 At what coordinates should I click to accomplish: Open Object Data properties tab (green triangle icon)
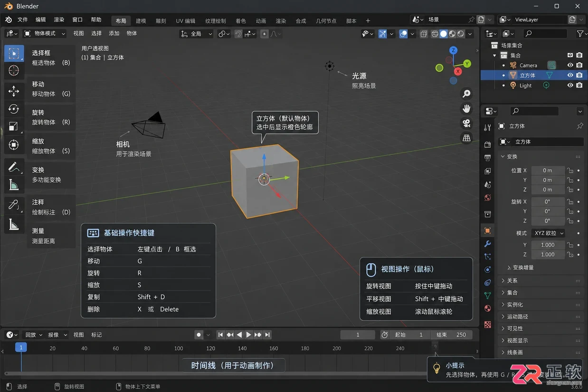tap(487, 296)
